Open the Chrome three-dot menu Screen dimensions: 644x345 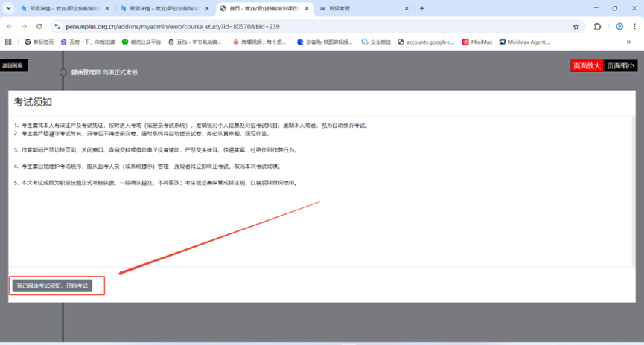point(634,26)
